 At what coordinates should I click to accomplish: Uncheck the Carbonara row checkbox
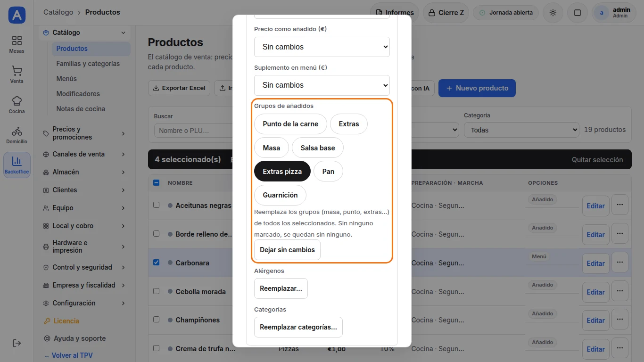click(157, 262)
